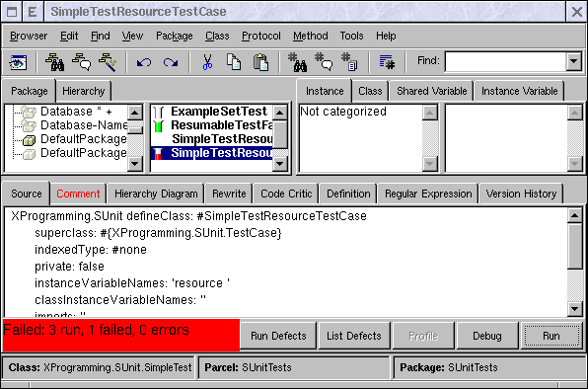Click the E button in title bar
The image size is (588, 389).
click(x=33, y=12)
